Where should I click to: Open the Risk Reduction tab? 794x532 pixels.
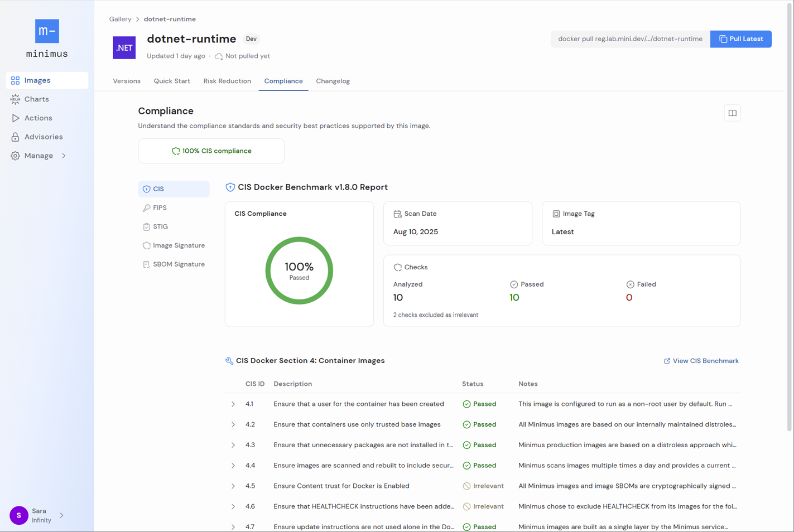pyautogui.click(x=227, y=81)
